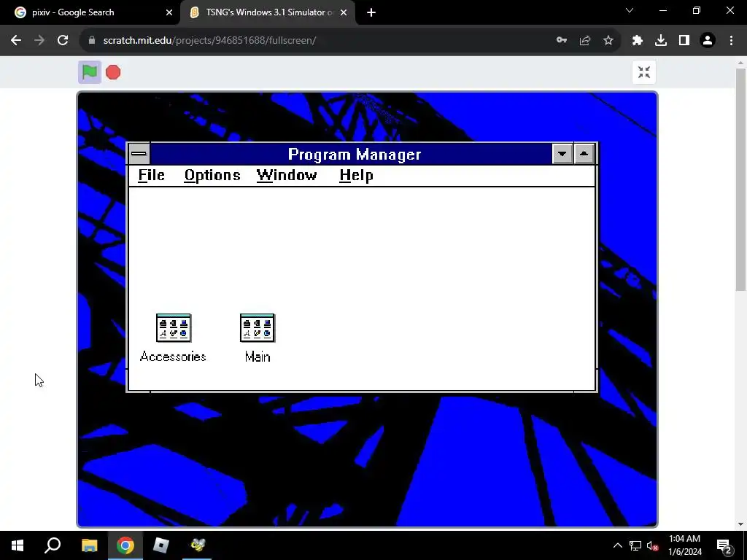The image size is (747, 560).
Task: Click Program Manager maximize up-arrow button
Action: pyautogui.click(x=584, y=154)
